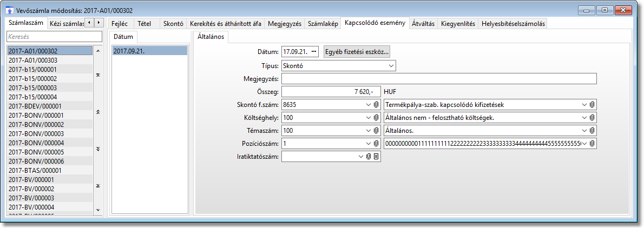Click paperclip icon beside Termékpálya-szab. kapcsolódó kifizetések
The height and width of the screenshot is (229, 644).
[x=592, y=105]
